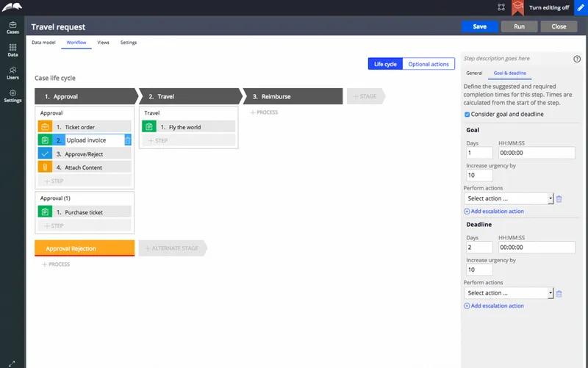Delete the Upload invoice step
Screen dimensions: 588x368
(128, 140)
